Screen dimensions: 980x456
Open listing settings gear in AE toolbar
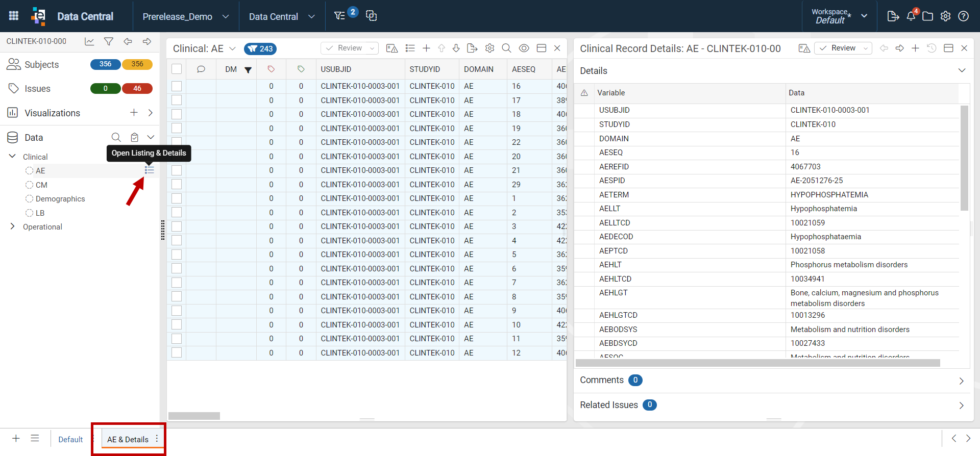click(x=490, y=48)
